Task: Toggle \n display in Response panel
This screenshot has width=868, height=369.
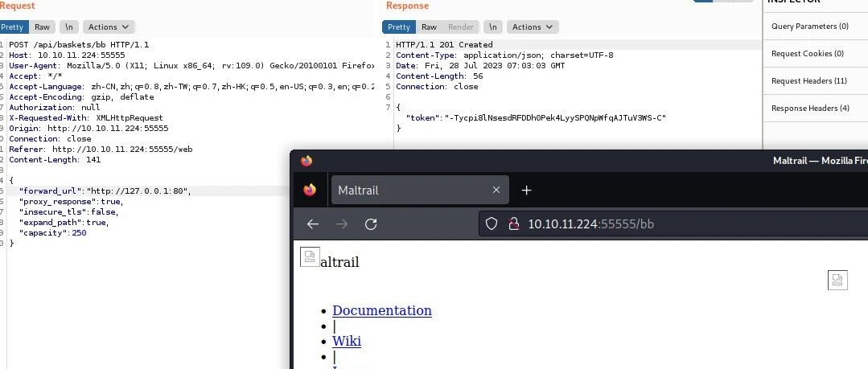Action: click(492, 27)
